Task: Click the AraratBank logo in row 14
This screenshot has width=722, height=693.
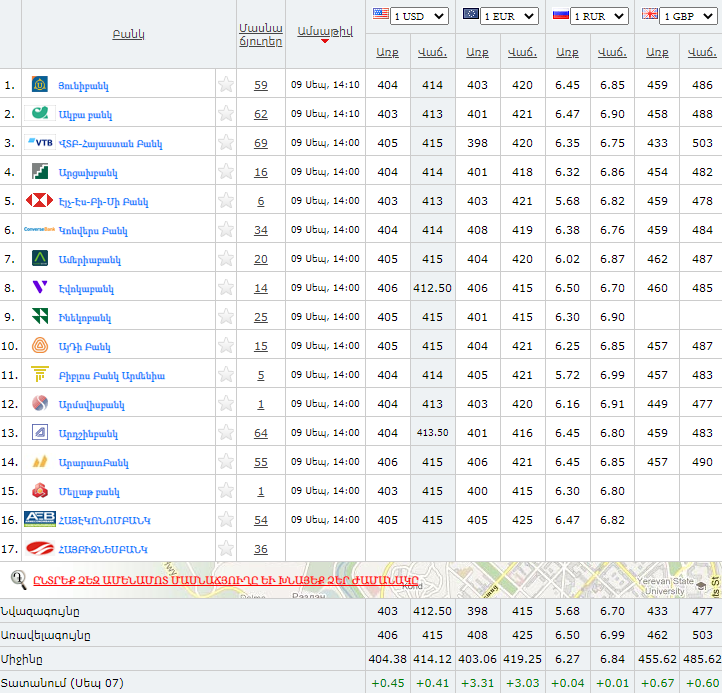Action: [x=40, y=461]
